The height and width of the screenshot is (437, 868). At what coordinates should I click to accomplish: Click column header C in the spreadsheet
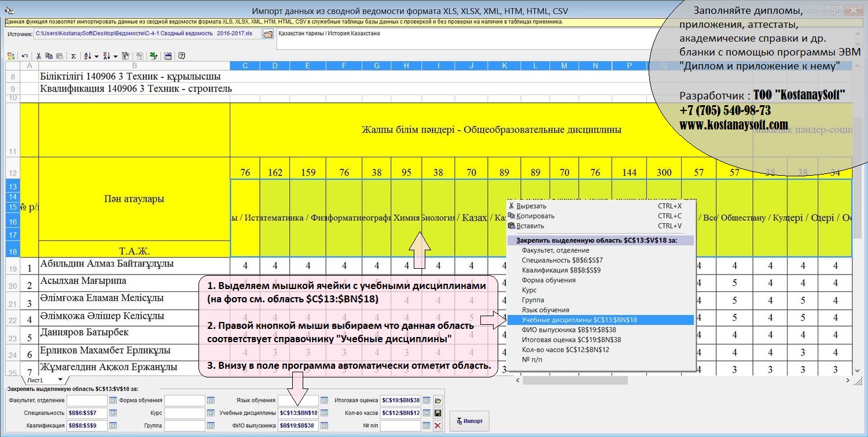pyautogui.click(x=245, y=66)
